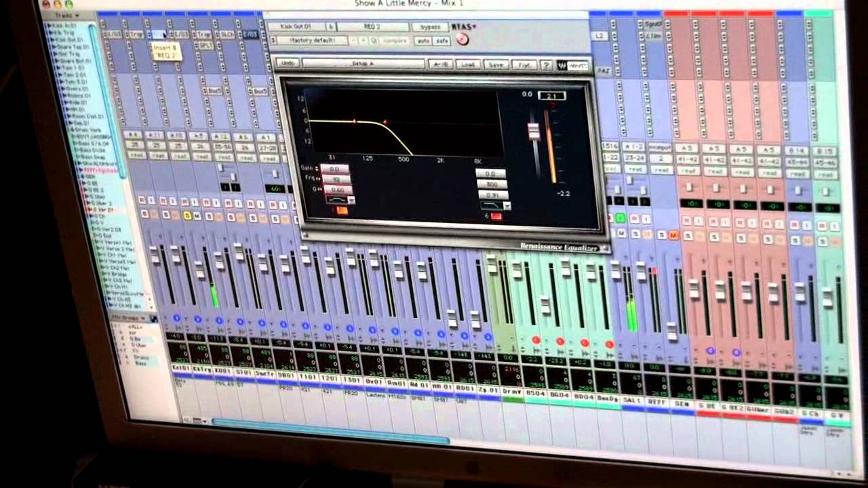
Task: Toggle the red band 6 on/off button
Action: (x=496, y=216)
